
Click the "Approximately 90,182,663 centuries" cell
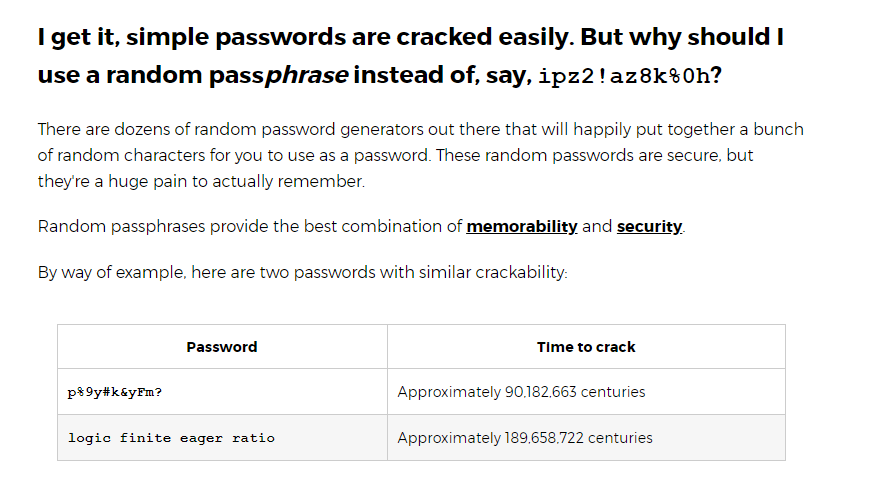[x=521, y=392]
